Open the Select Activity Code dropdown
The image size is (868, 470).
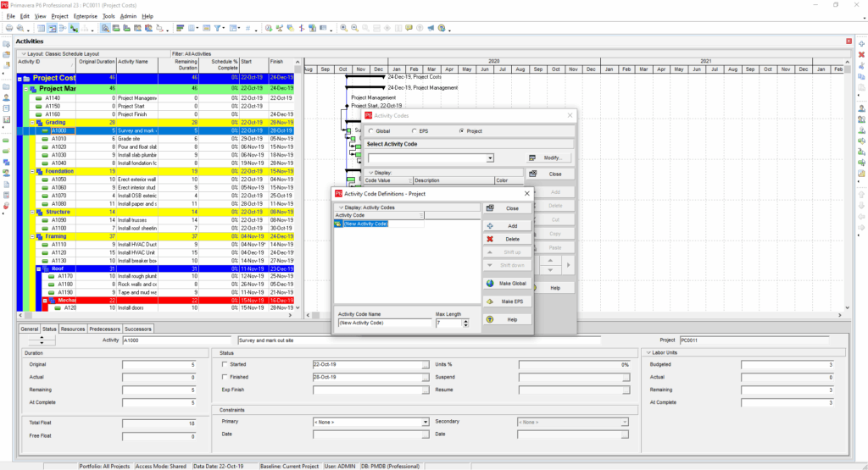490,158
